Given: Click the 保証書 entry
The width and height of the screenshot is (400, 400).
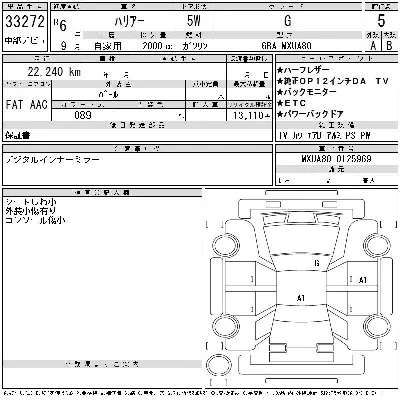Looking at the screenshot, I should click(17, 135).
